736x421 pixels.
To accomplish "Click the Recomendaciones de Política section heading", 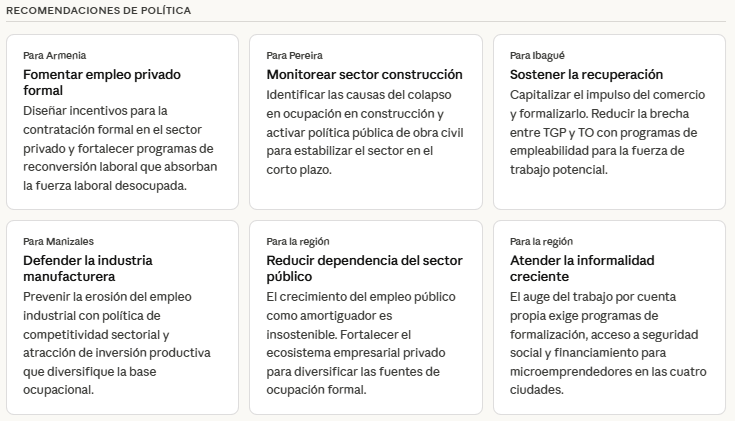I will click(99, 10).
